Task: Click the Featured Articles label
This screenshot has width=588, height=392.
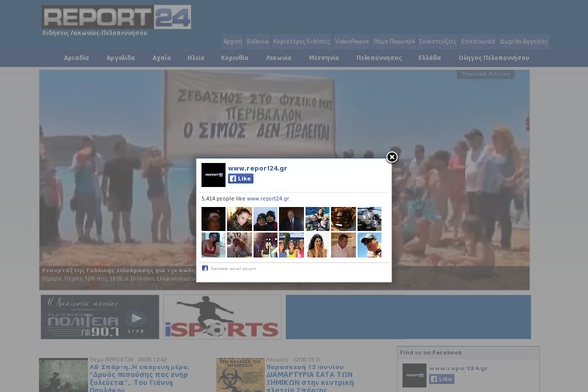Action: [x=486, y=74]
